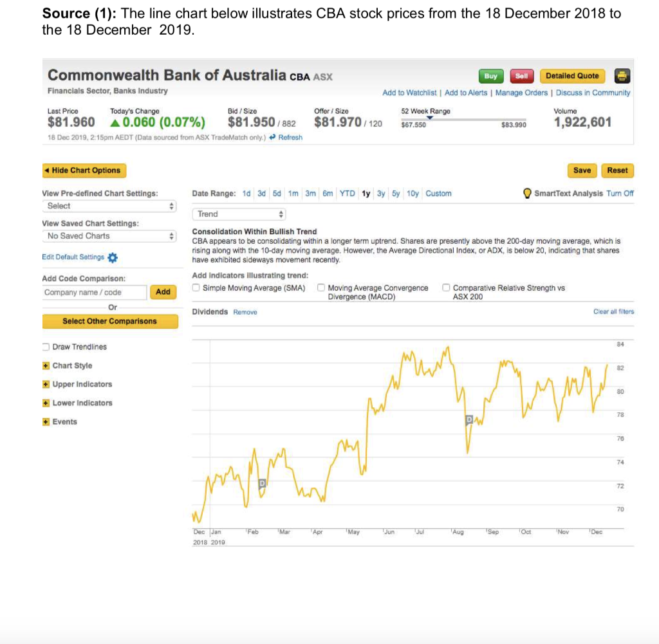Click the dividend D marker near August
Image resolution: width=659 pixels, height=644 pixels.
[x=470, y=420]
